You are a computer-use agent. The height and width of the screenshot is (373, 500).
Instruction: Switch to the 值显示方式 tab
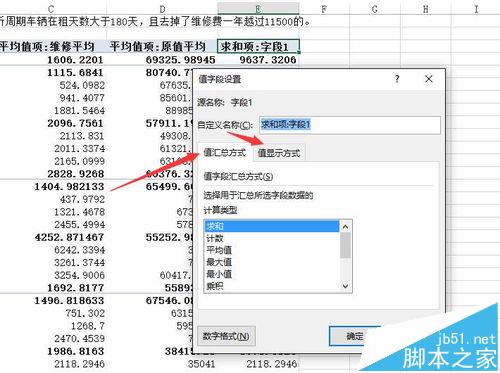[x=279, y=153]
